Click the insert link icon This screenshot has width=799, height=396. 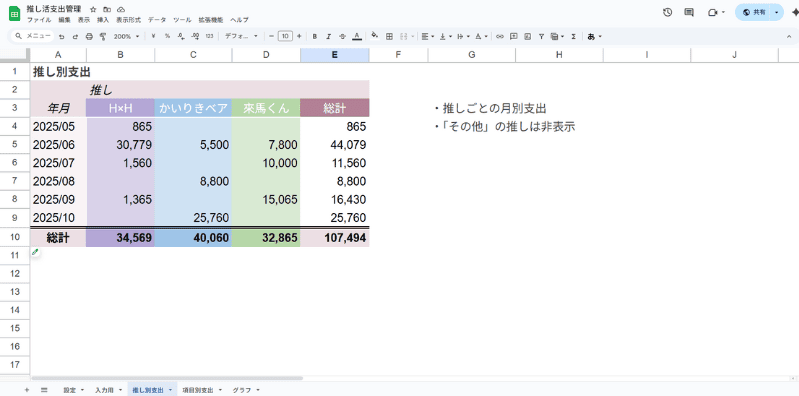click(x=500, y=36)
